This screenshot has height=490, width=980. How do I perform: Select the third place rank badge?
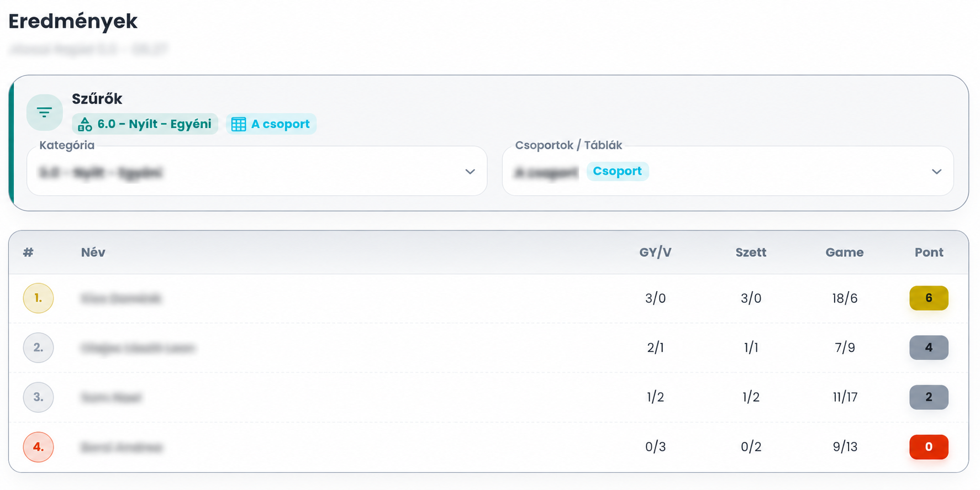click(x=38, y=397)
